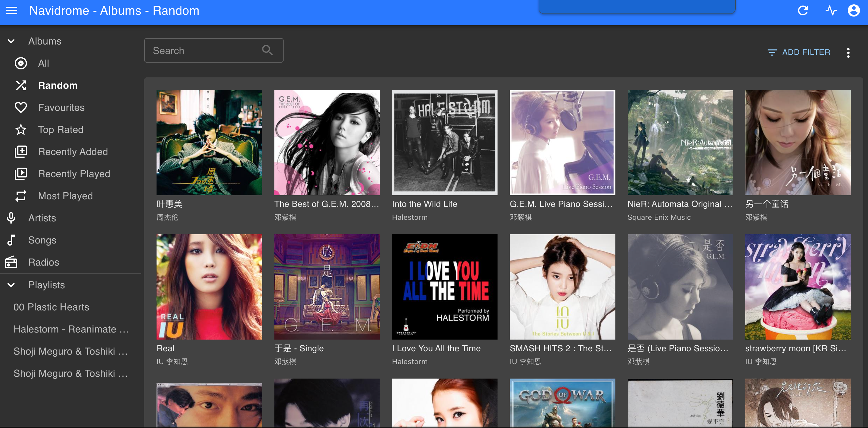Click ADD FILTER button
Viewport: 868px width, 428px height.
tap(799, 53)
